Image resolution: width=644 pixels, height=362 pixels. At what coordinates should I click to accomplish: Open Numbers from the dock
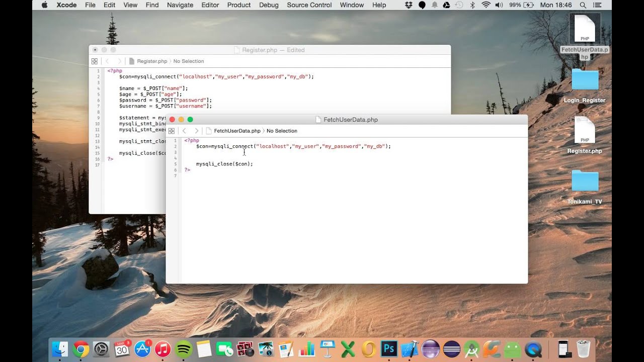[x=306, y=348]
